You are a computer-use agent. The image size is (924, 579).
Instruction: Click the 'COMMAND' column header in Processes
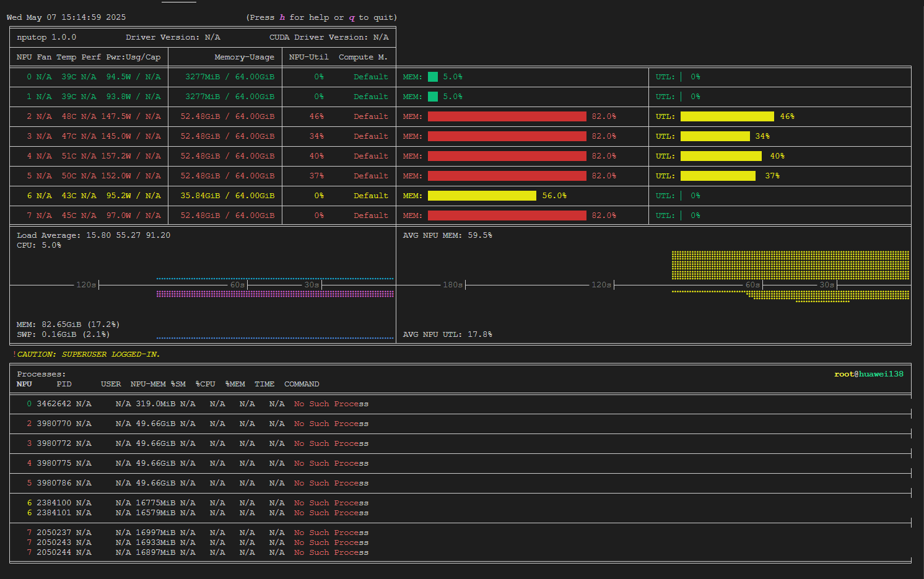point(302,384)
